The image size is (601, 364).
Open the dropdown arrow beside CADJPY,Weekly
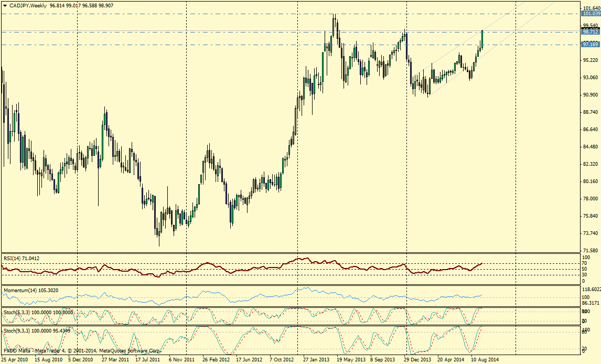click(x=5, y=5)
